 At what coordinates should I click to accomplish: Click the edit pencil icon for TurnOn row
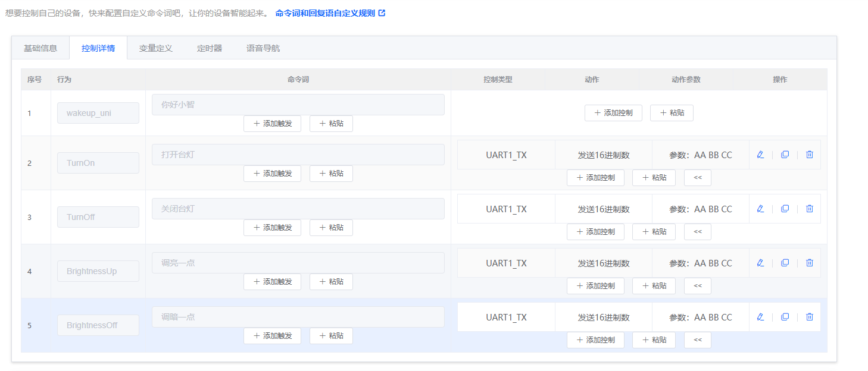(760, 155)
